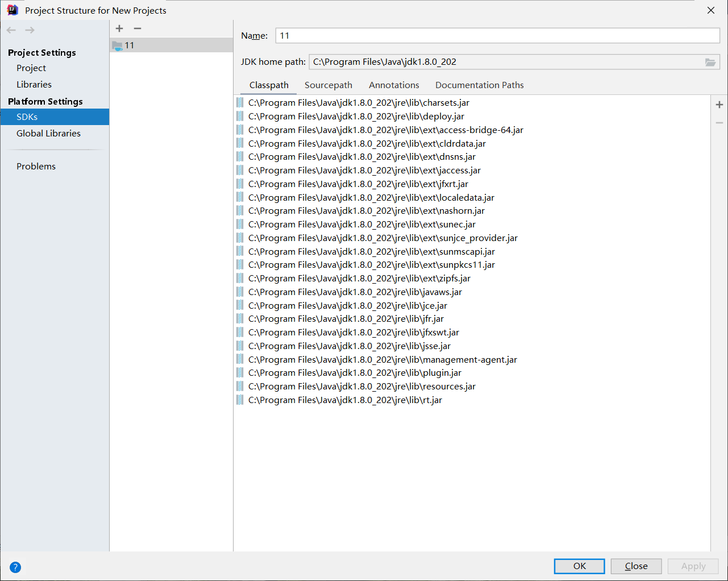Open Project under Project Settings
Image resolution: width=728 pixels, height=581 pixels.
[x=31, y=68]
